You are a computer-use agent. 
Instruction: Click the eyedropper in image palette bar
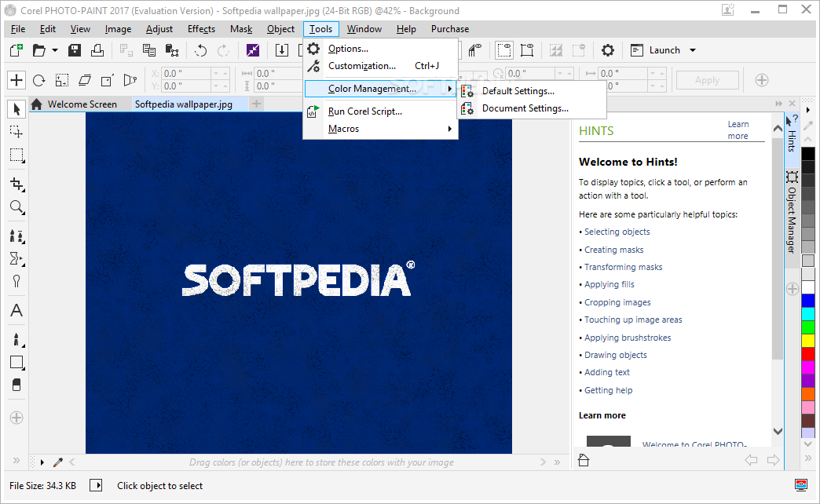[58, 462]
